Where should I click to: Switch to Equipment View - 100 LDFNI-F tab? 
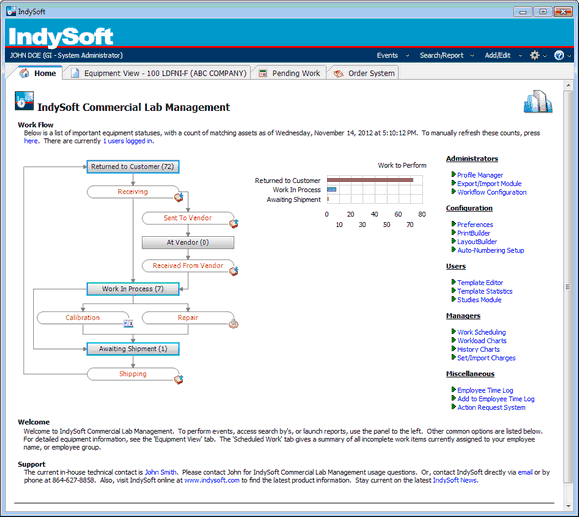click(158, 73)
